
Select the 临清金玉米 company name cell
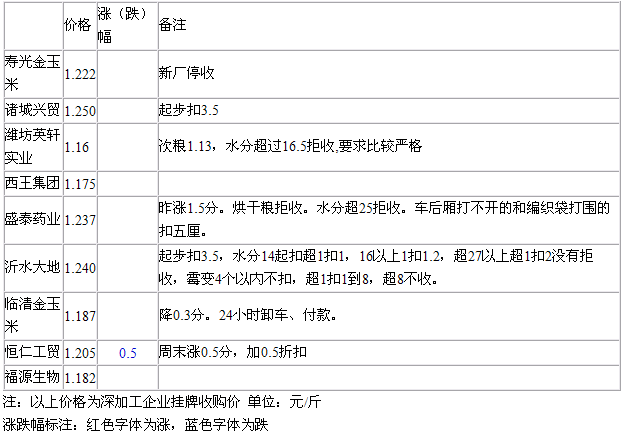point(32,316)
